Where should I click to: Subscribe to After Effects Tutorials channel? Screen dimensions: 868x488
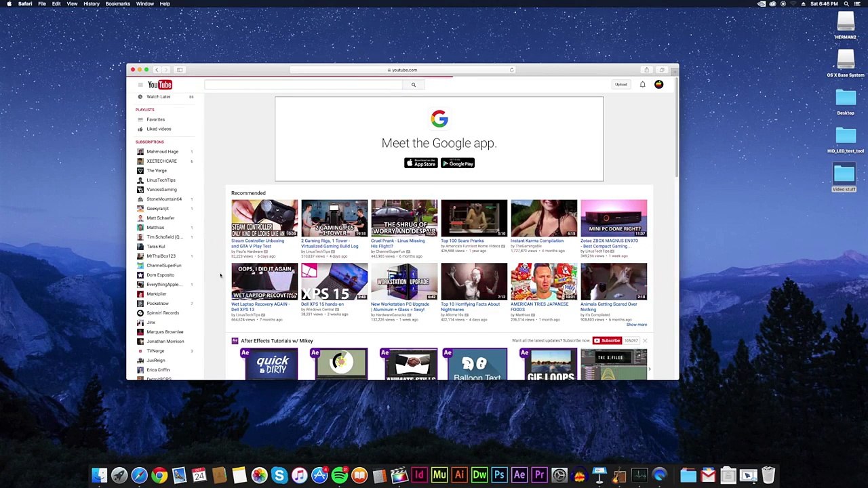point(607,341)
